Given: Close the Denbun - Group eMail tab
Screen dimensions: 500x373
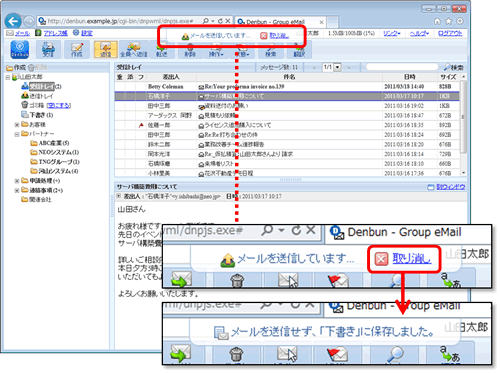Looking at the screenshot, I should [x=321, y=22].
